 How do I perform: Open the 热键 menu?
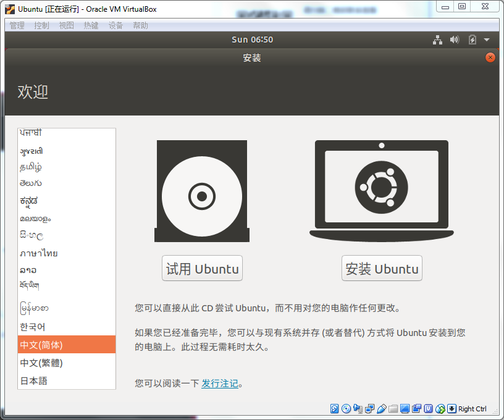tap(91, 25)
